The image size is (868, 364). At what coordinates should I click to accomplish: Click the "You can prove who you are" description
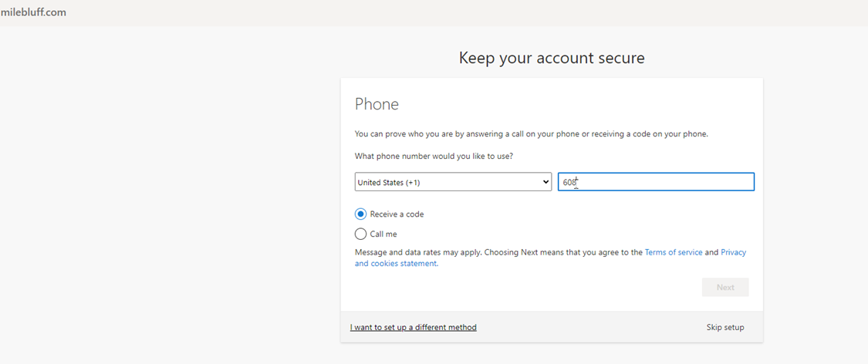pyautogui.click(x=531, y=133)
